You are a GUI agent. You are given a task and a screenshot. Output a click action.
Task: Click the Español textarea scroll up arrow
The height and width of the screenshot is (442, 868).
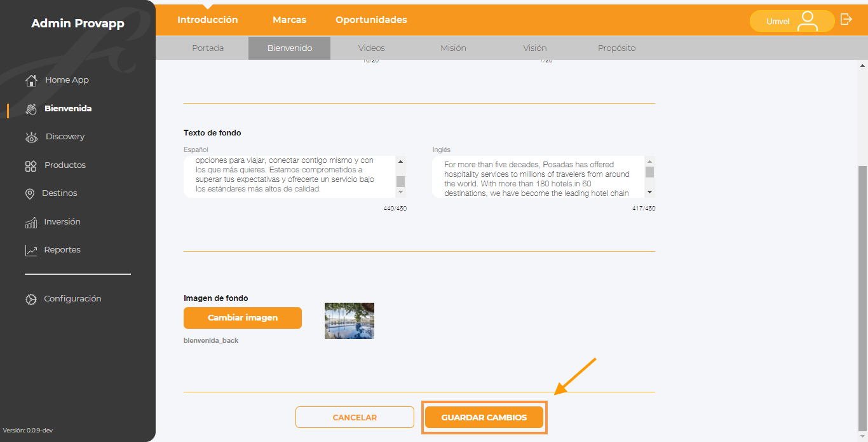pos(400,162)
